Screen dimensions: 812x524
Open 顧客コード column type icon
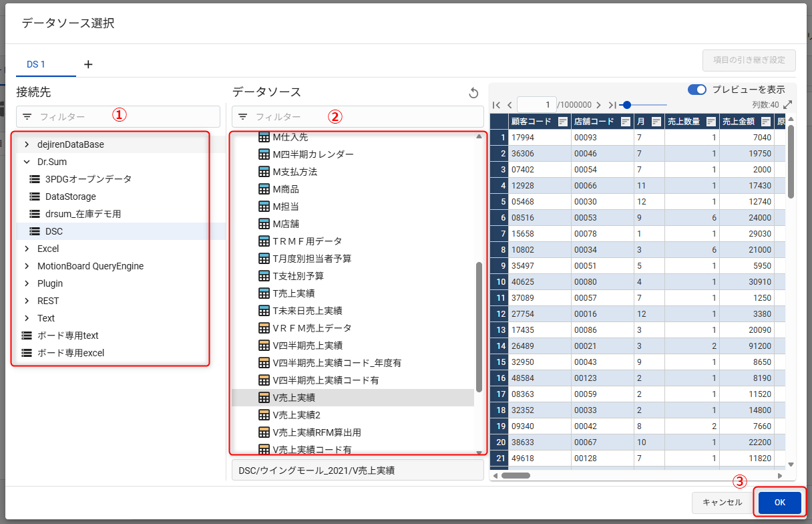click(x=563, y=122)
